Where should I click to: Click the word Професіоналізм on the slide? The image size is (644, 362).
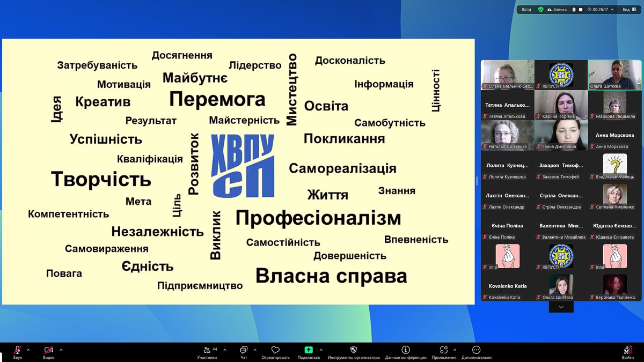point(318,218)
